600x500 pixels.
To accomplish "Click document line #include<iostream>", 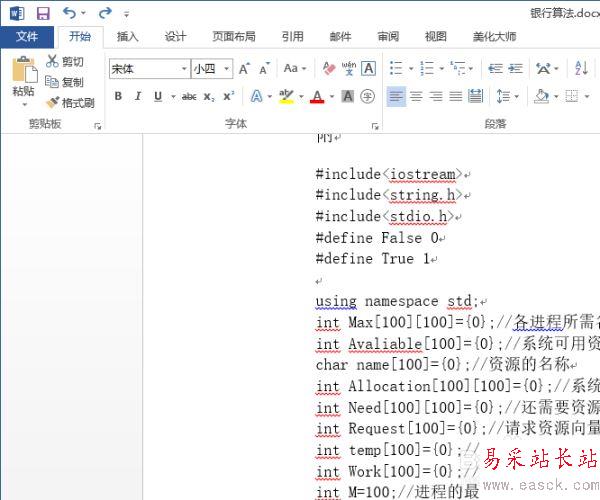I will pos(389,174).
